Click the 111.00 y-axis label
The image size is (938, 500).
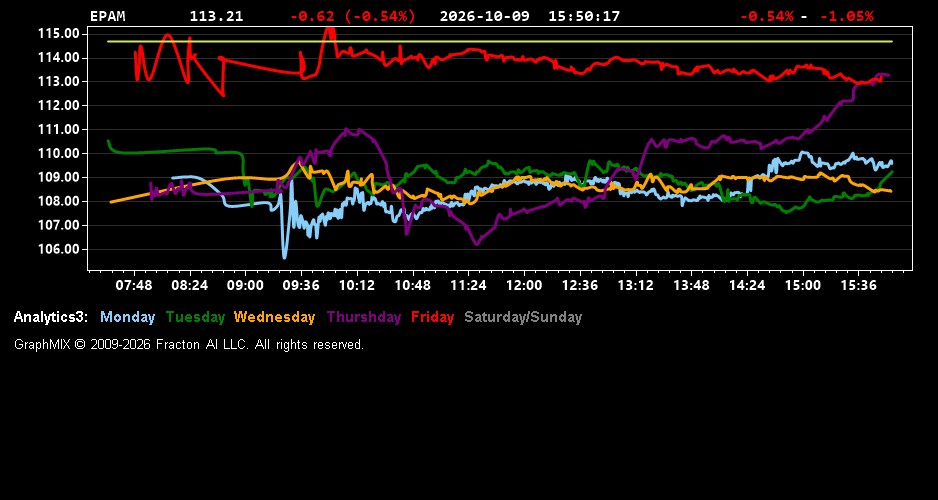59,129
